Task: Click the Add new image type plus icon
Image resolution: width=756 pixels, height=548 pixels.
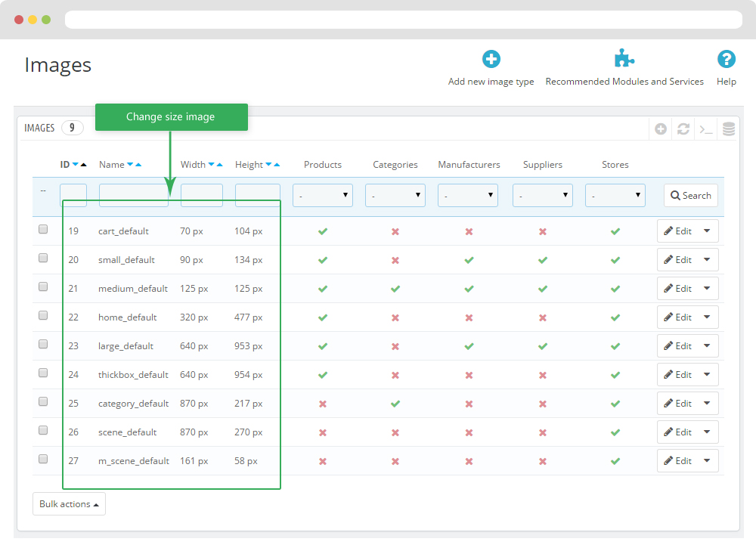Action: [491, 60]
